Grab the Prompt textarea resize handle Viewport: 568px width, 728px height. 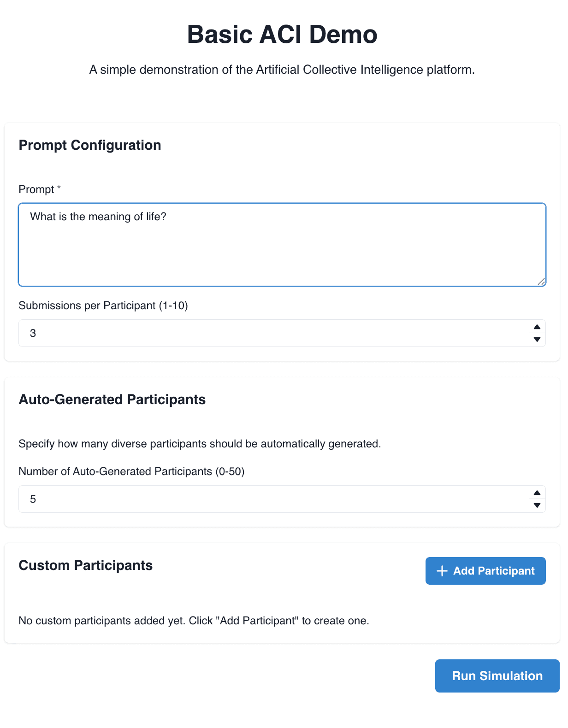pos(541,282)
